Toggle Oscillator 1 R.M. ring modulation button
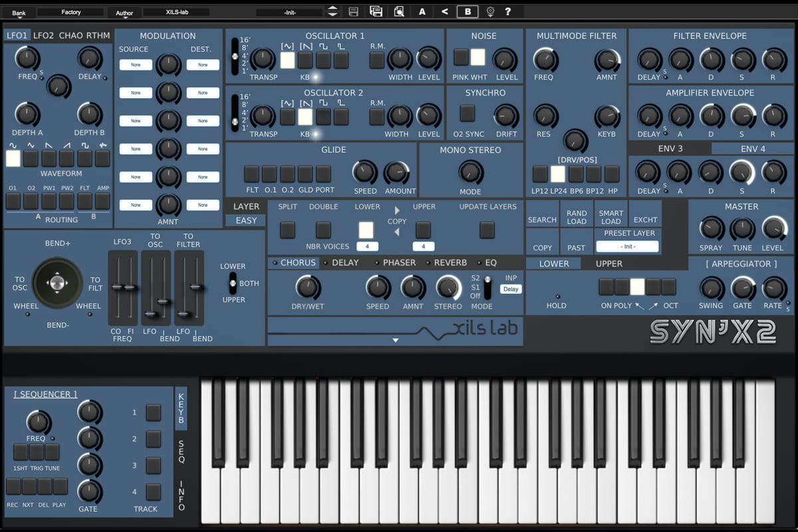 coord(377,61)
